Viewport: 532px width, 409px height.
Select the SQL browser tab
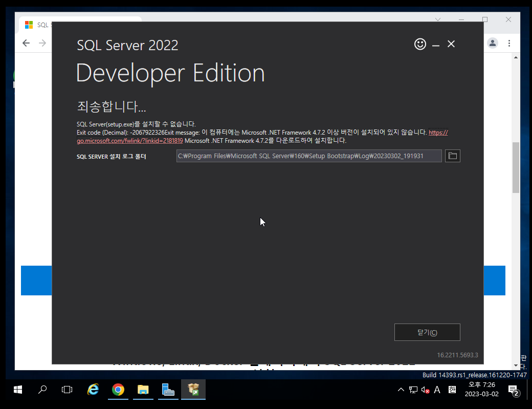click(38, 25)
